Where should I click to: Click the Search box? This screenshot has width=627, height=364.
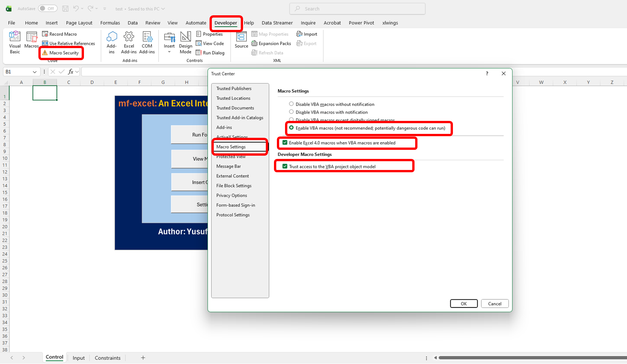point(357,9)
